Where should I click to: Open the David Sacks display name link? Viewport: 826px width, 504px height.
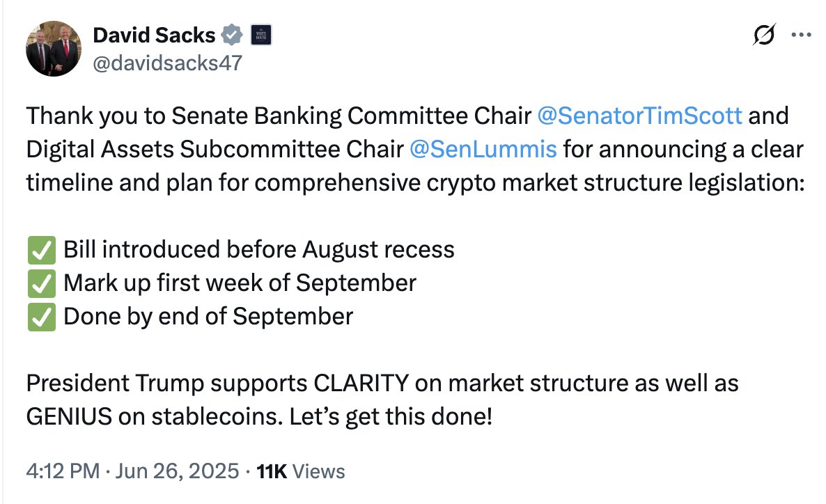point(154,35)
